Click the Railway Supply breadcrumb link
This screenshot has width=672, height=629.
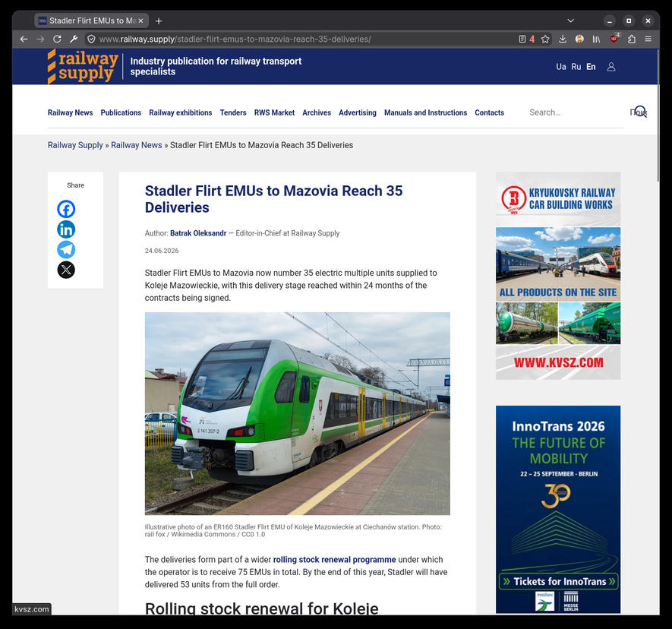point(75,145)
